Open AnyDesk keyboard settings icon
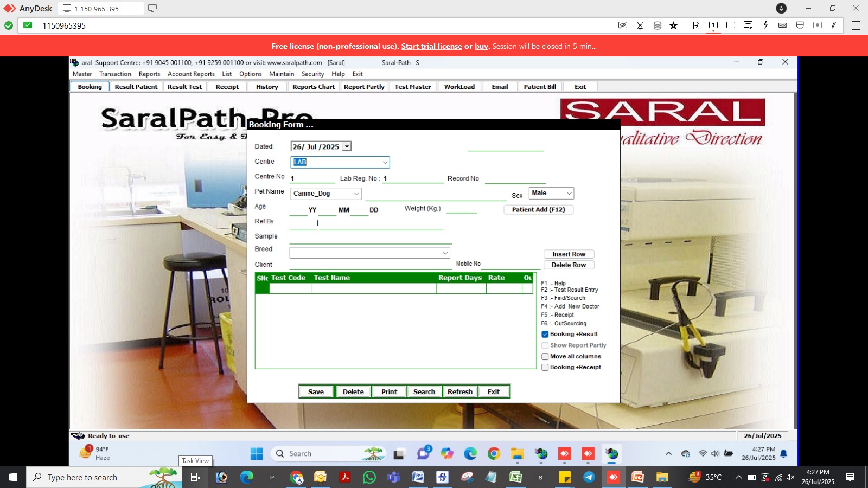The image size is (868, 488). (x=783, y=25)
